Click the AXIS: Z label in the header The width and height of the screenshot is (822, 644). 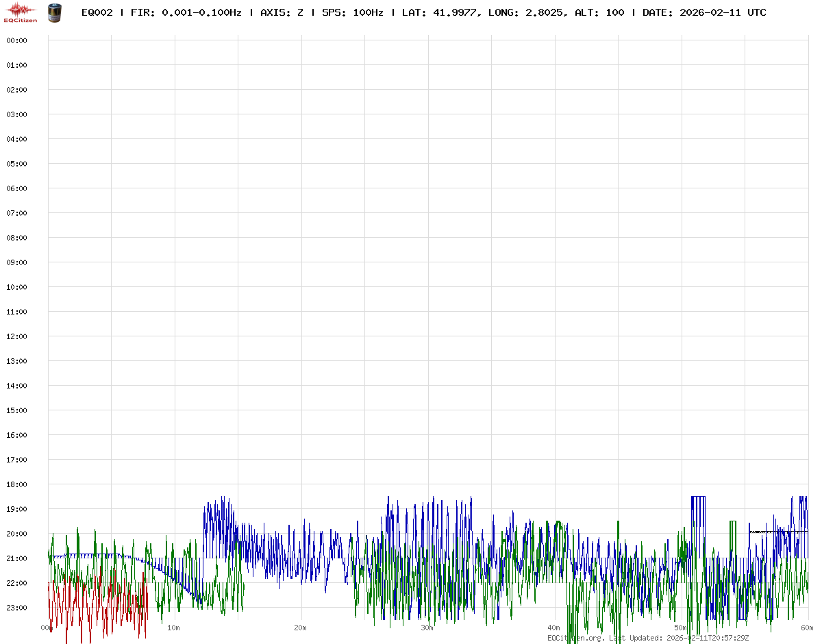[282, 12]
